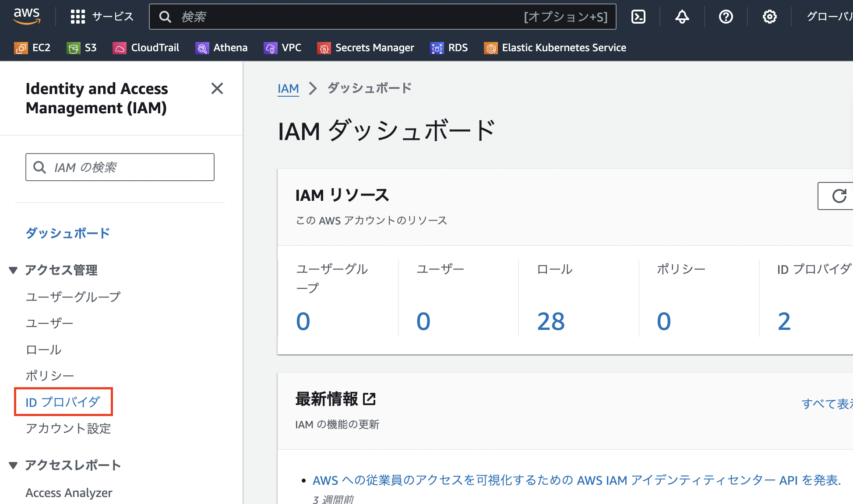This screenshot has width=853, height=504.
Task: Open Elastic Kubernetes Service shortcut
Action: point(555,48)
